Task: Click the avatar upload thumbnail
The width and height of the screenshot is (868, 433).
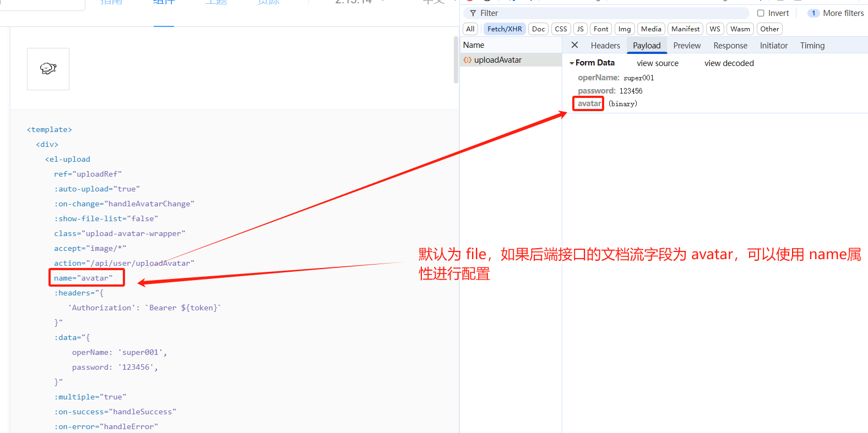Action: click(x=48, y=69)
